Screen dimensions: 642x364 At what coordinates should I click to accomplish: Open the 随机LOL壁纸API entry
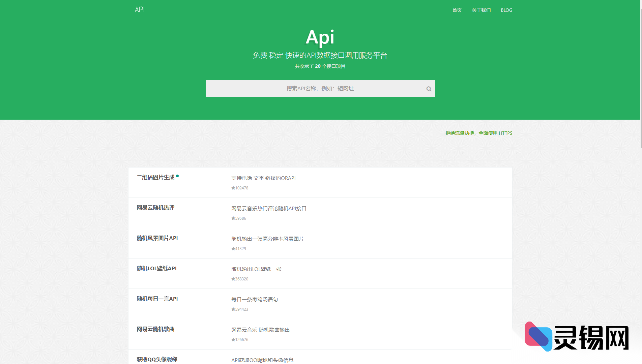pos(156,269)
